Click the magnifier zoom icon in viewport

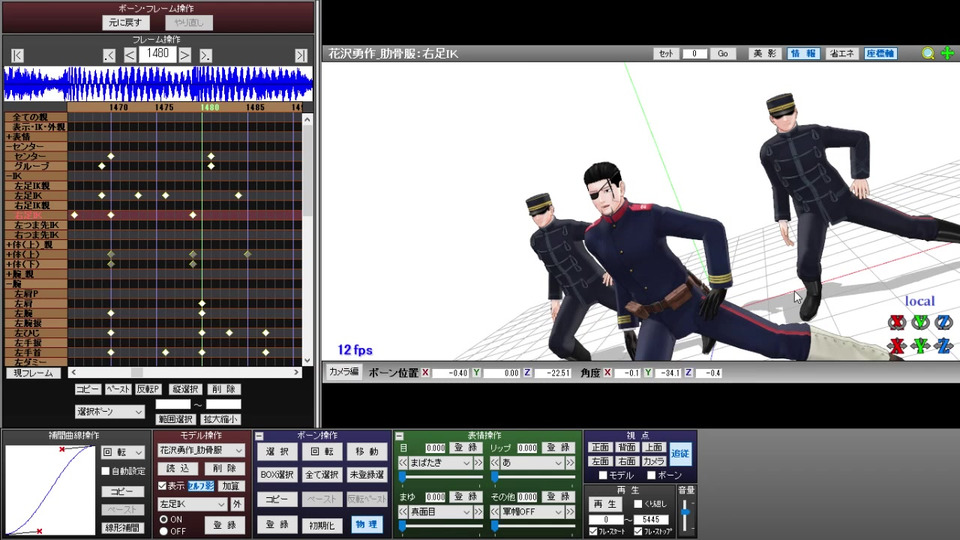click(928, 53)
